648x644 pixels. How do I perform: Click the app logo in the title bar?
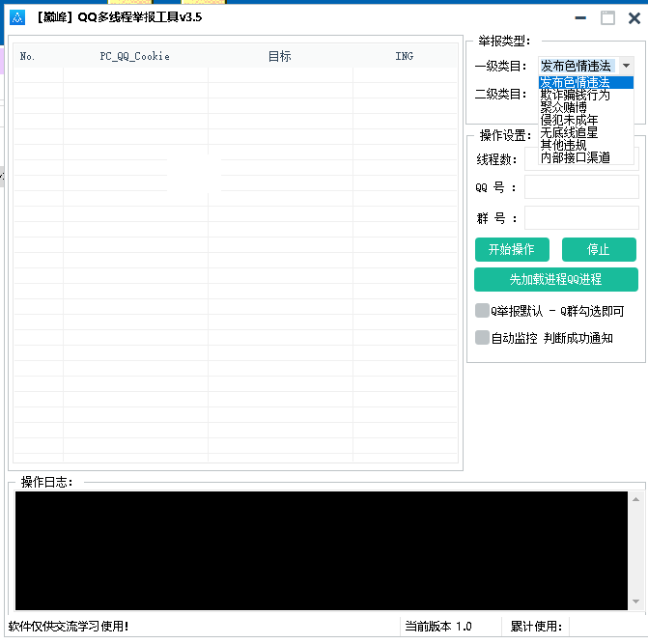[x=16, y=17]
